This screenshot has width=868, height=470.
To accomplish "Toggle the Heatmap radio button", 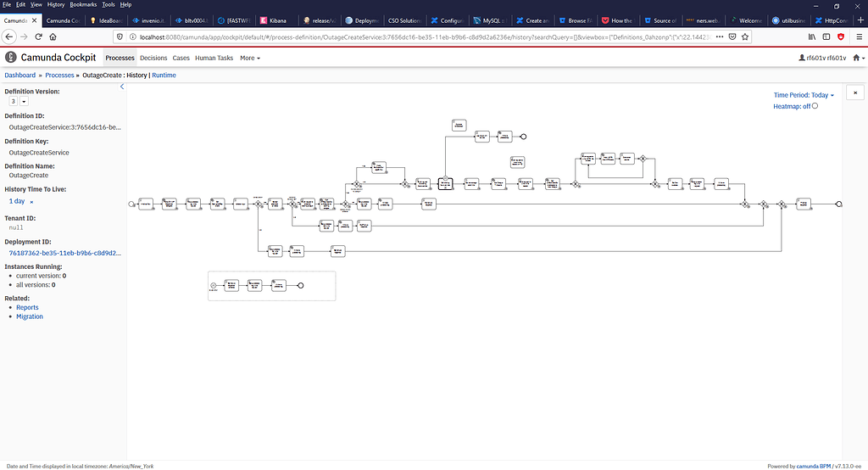I will click(815, 106).
